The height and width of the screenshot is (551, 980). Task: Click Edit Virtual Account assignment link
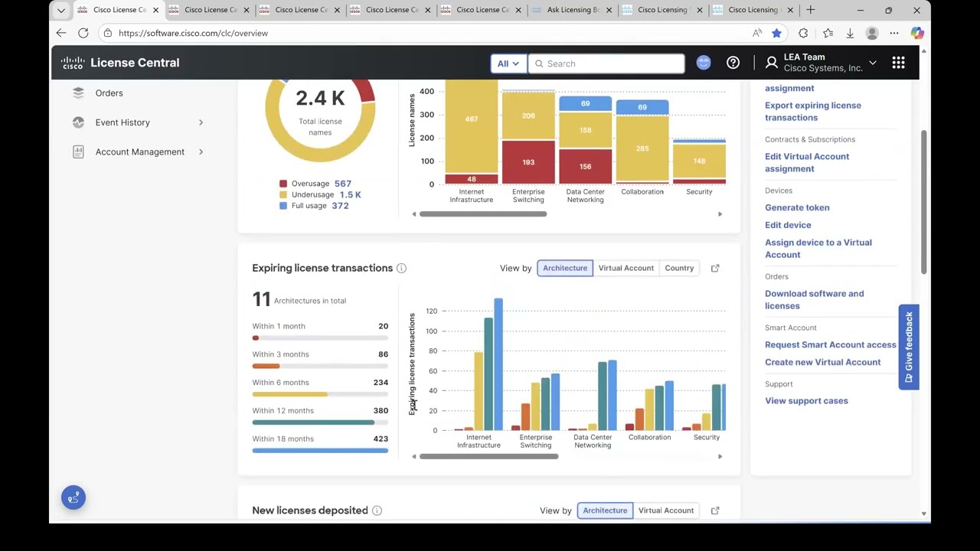[807, 162]
